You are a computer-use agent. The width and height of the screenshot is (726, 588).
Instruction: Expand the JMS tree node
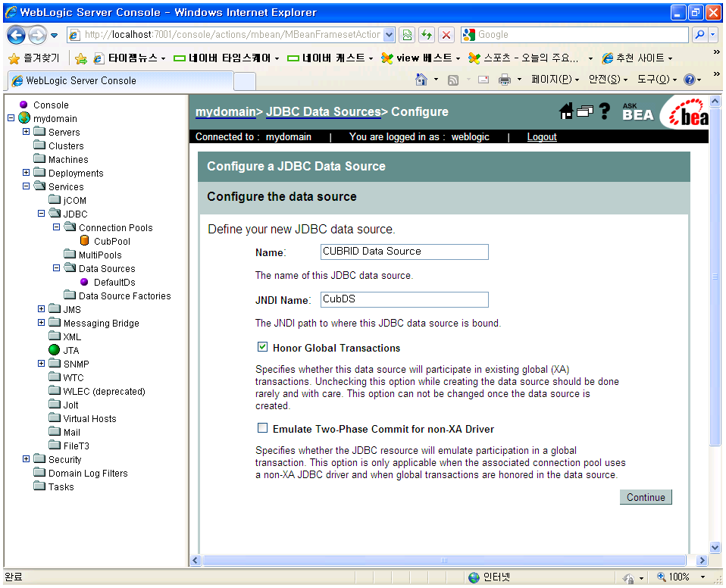(x=41, y=309)
